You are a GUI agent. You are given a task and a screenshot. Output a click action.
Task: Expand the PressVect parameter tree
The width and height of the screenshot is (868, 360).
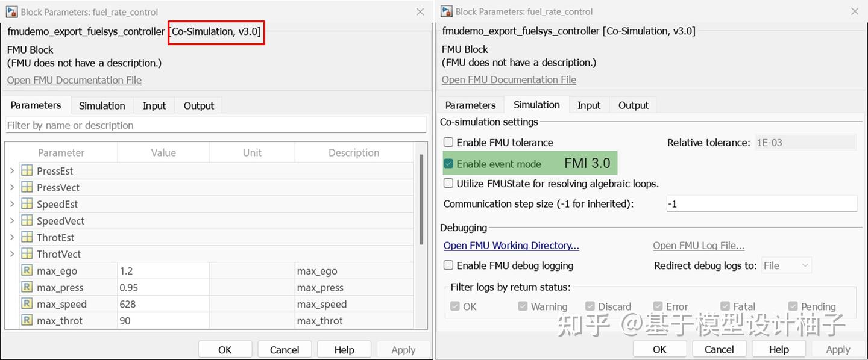pyautogui.click(x=11, y=187)
